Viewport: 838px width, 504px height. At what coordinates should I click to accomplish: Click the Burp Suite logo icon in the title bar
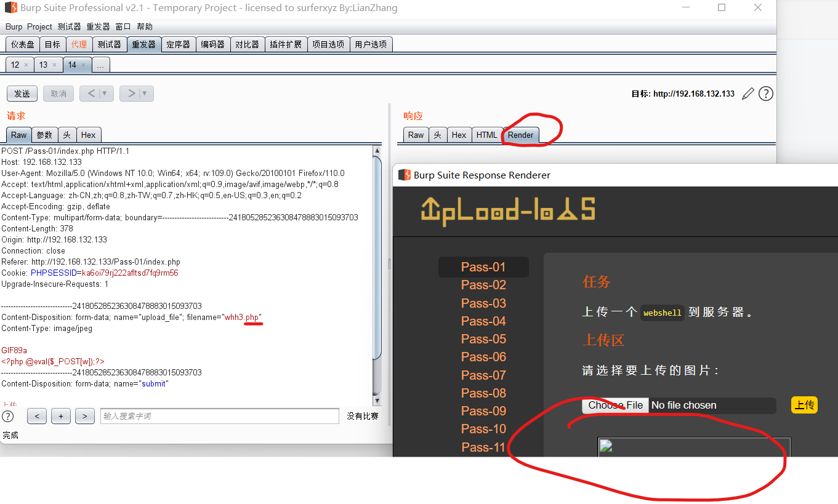(x=10, y=8)
